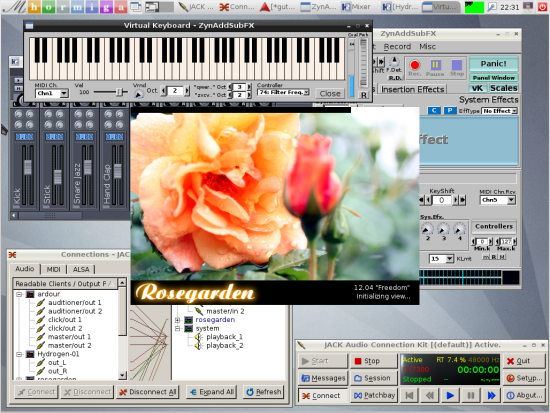Select the Insertion Effects tab
The width and height of the screenshot is (550, 413).
[412, 89]
